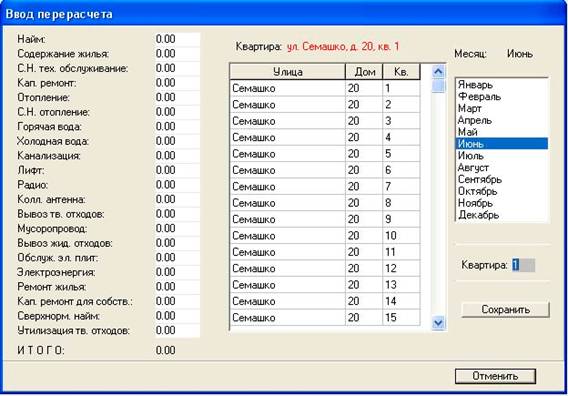Image resolution: width=568 pixels, height=396 pixels.
Task: Select Январь in the month list
Action: (x=501, y=85)
